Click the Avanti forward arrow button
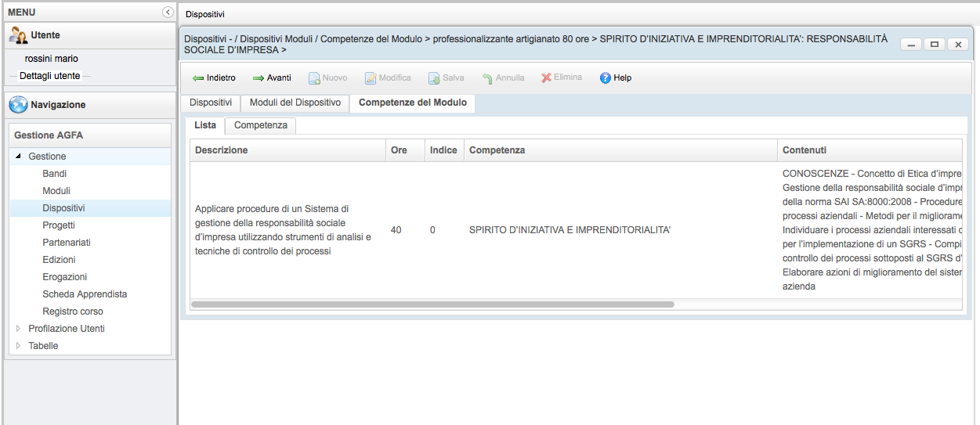980x425 pixels. pyautogui.click(x=259, y=78)
